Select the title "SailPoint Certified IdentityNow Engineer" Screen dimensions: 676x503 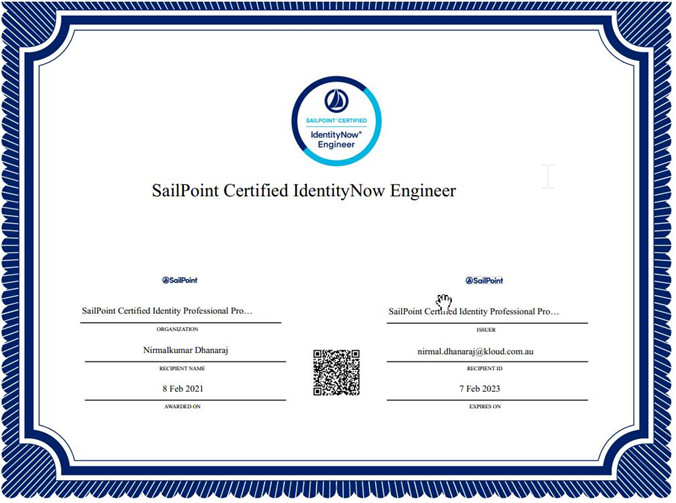pyautogui.click(x=304, y=191)
